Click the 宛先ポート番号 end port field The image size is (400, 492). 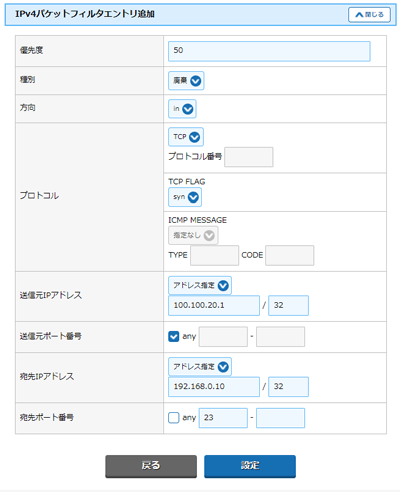pyautogui.click(x=280, y=418)
